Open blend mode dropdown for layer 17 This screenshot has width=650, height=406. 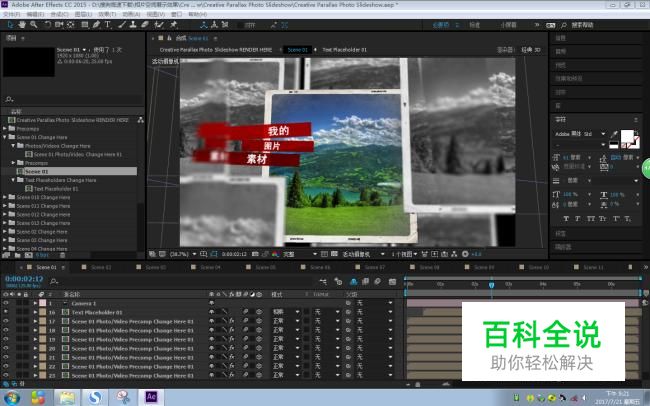click(286, 321)
